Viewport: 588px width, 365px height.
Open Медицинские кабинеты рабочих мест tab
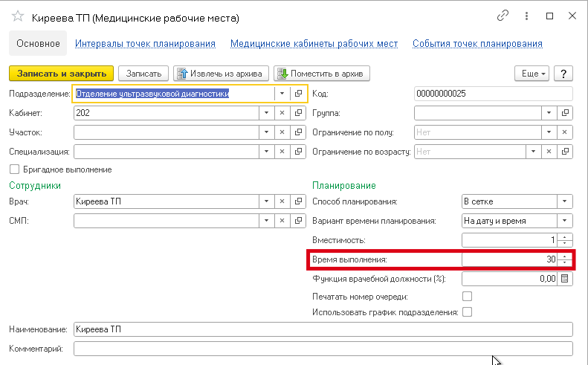(314, 44)
